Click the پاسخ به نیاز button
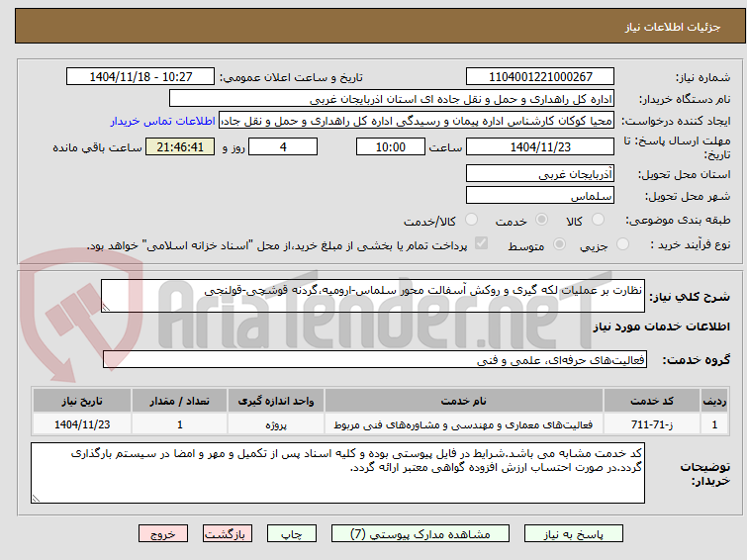 point(573,534)
